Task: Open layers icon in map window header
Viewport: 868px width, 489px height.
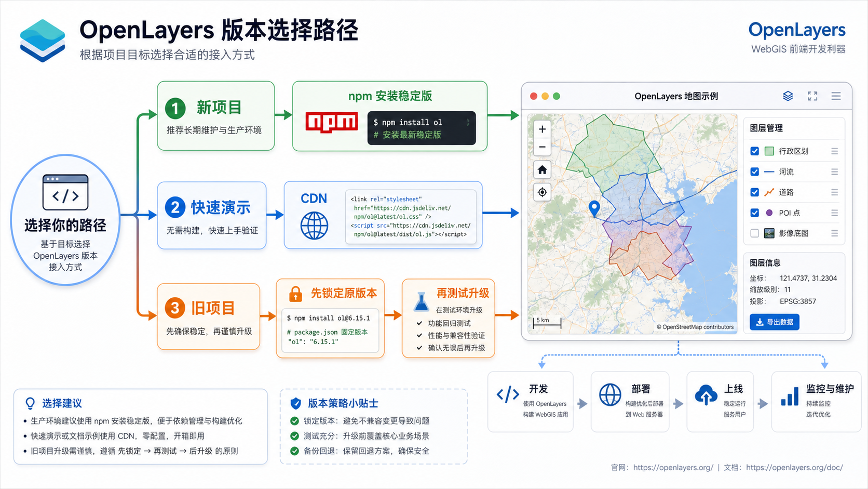Action: point(788,96)
